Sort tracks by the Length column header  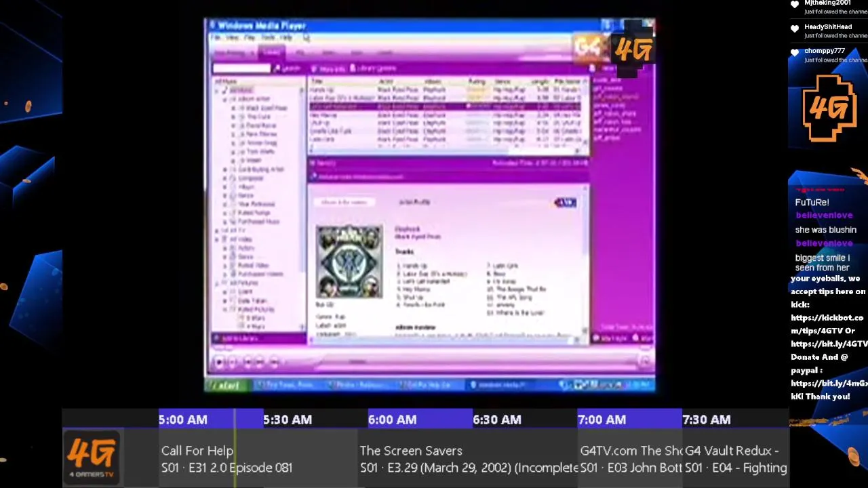540,81
